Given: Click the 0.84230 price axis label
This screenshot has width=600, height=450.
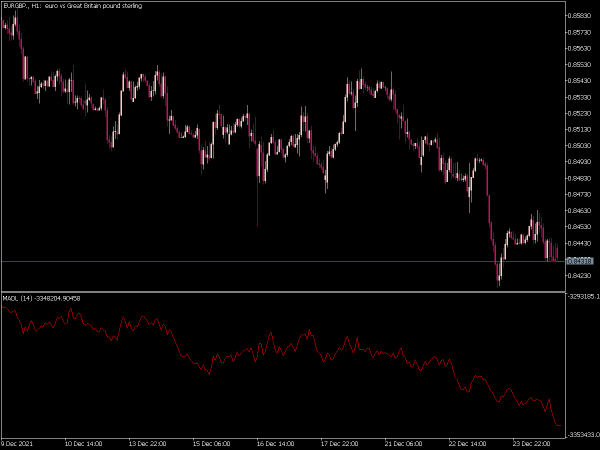Looking at the screenshot, I should point(580,276).
